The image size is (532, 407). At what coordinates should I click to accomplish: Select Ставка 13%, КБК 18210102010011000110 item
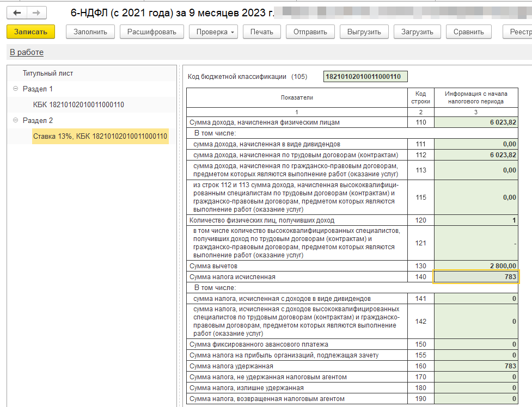tap(100, 137)
